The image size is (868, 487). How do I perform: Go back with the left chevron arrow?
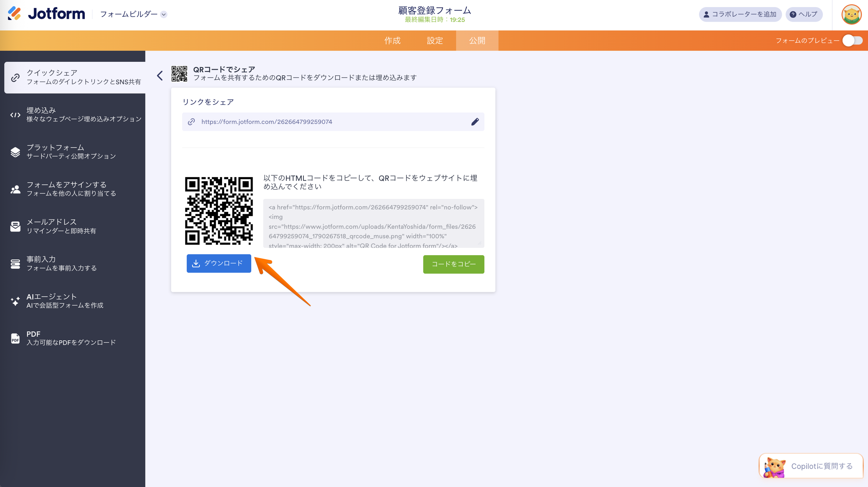160,75
